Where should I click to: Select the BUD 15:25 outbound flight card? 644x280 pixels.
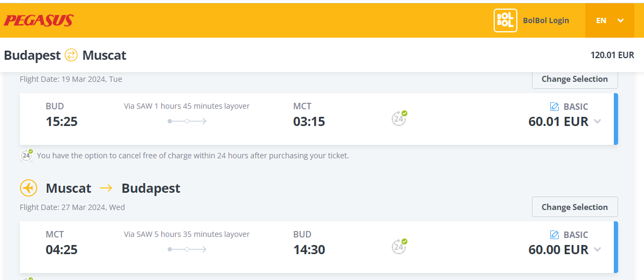(318, 119)
